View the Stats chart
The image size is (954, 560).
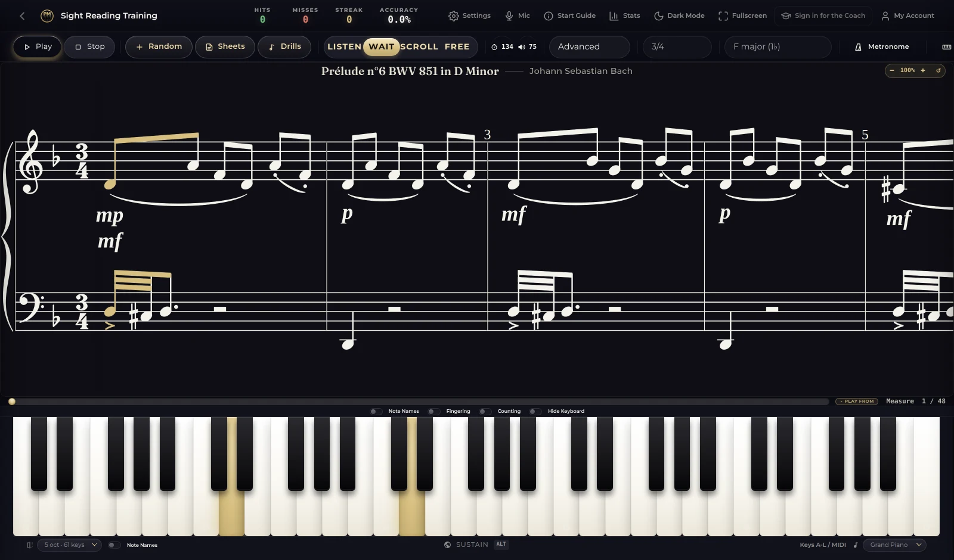624,16
